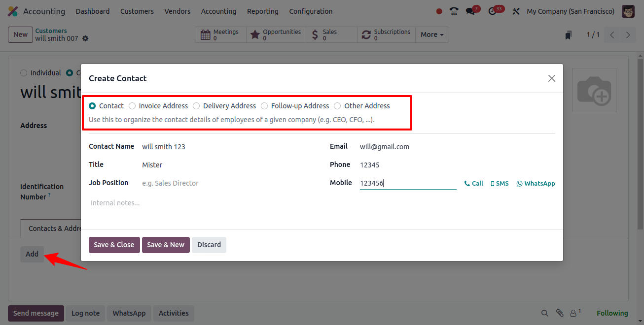This screenshot has width=644, height=325.
Task: Open the Customers menu
Action: [137, 11]
